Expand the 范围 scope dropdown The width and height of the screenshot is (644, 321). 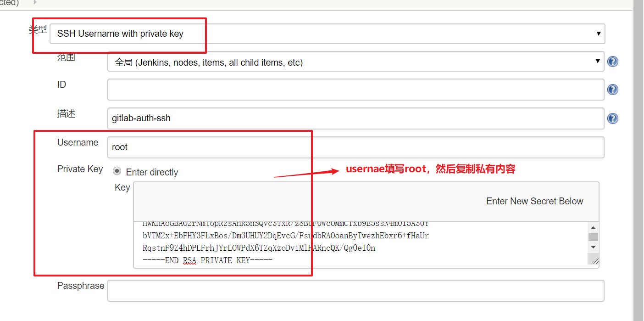355,62
